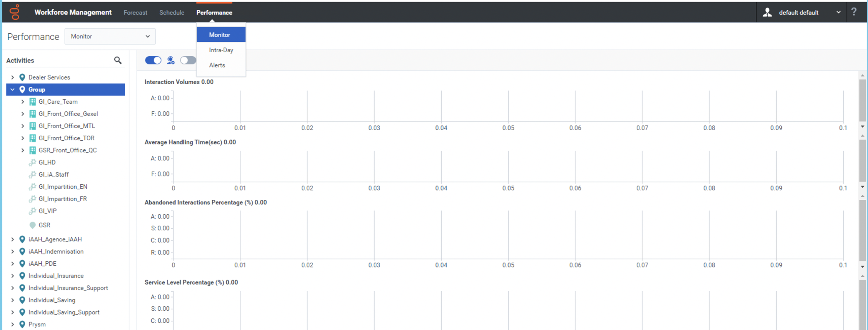Screen dimensions: 868x330
Task: Click GI_VIP gear icon
Action: coord(32,211)
